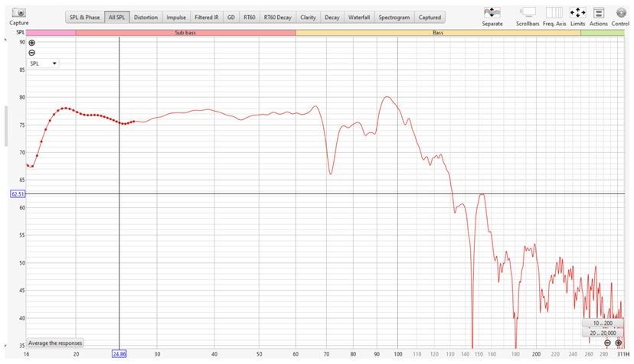Toggle the Freq. Axis log/linear mode
Screen dimensions: 634x364
553,13
